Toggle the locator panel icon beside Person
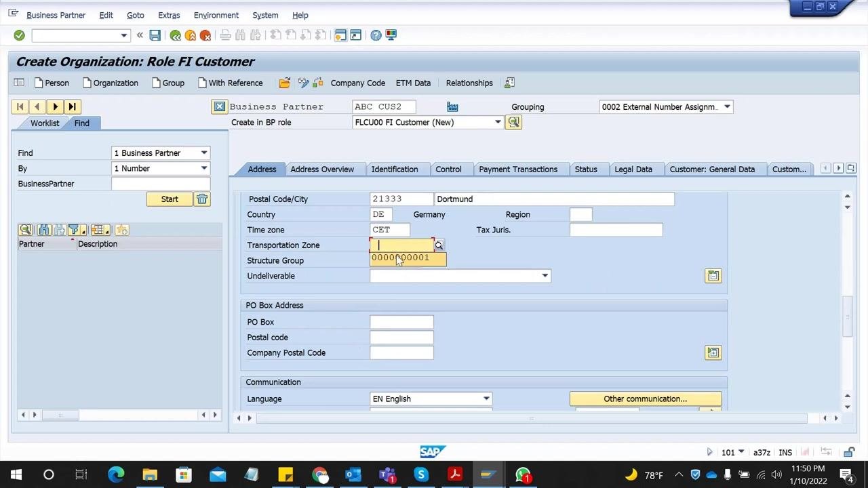 point(19,83)
